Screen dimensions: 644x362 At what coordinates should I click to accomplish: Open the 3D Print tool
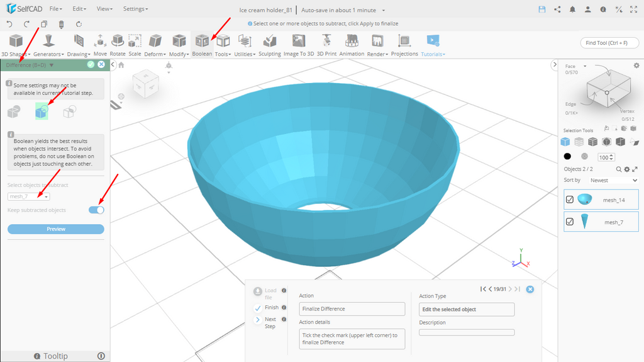point(326,45)
